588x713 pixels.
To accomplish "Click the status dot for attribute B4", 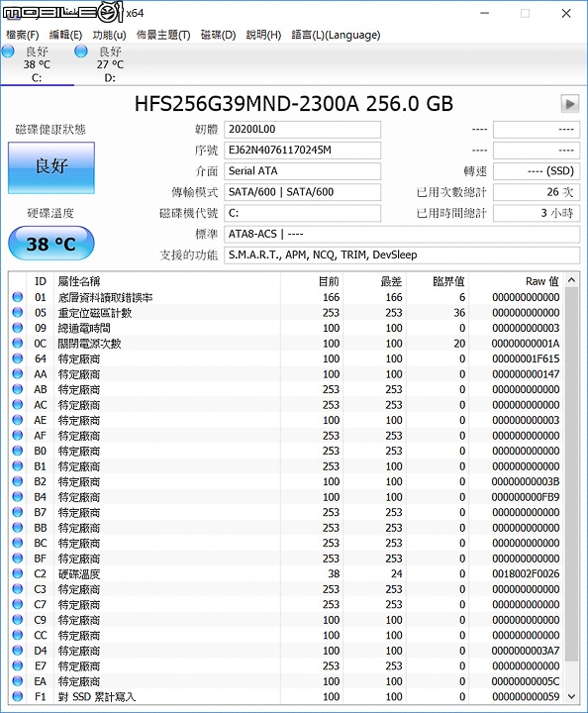I will [18, 497].
